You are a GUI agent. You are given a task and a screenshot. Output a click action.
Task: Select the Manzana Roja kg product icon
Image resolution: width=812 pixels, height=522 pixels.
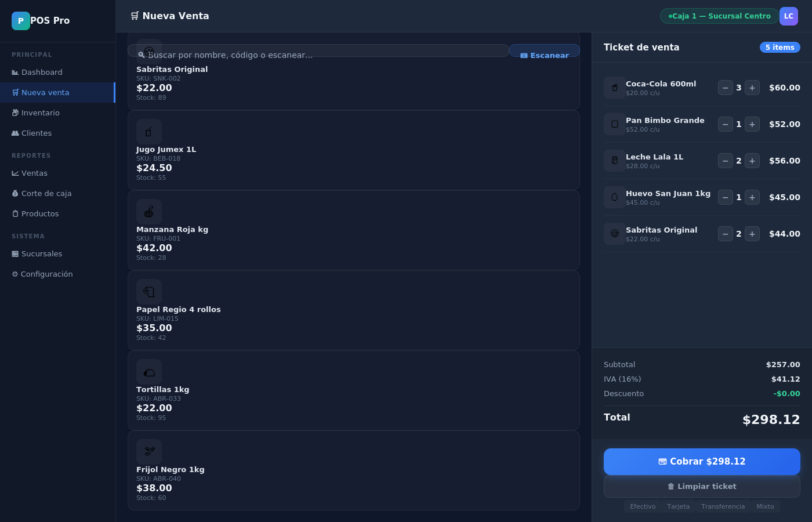(149, 212)
